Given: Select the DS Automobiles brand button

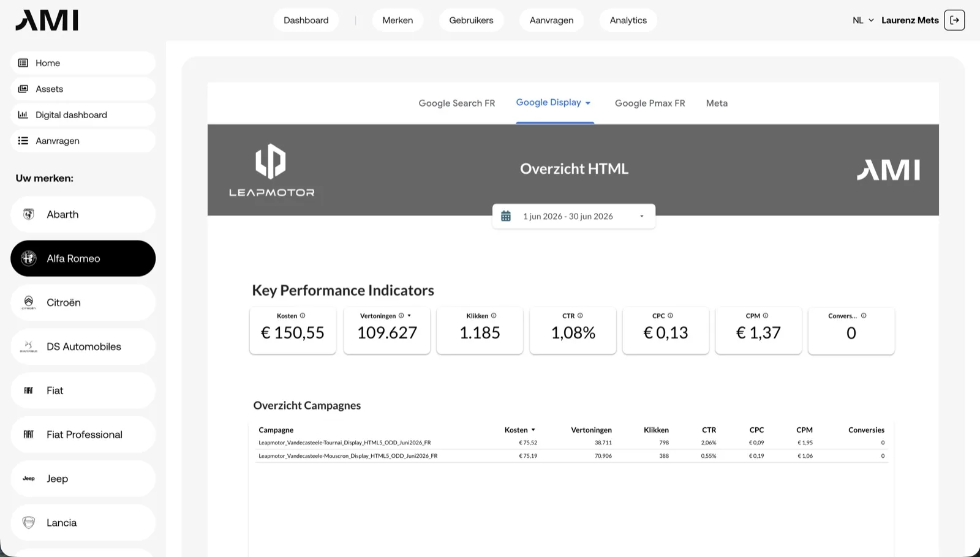Looking at the screenshot, I should [83, 346].
